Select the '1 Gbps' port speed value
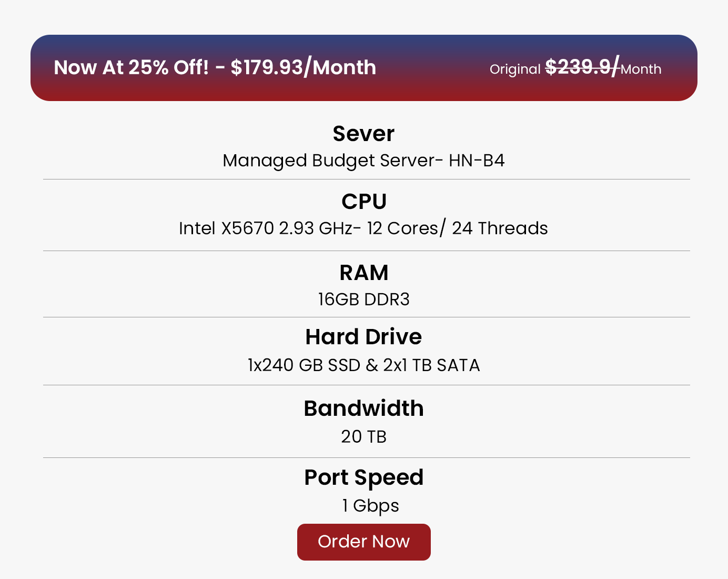This screenshot has height=579, width=728. 370,506
